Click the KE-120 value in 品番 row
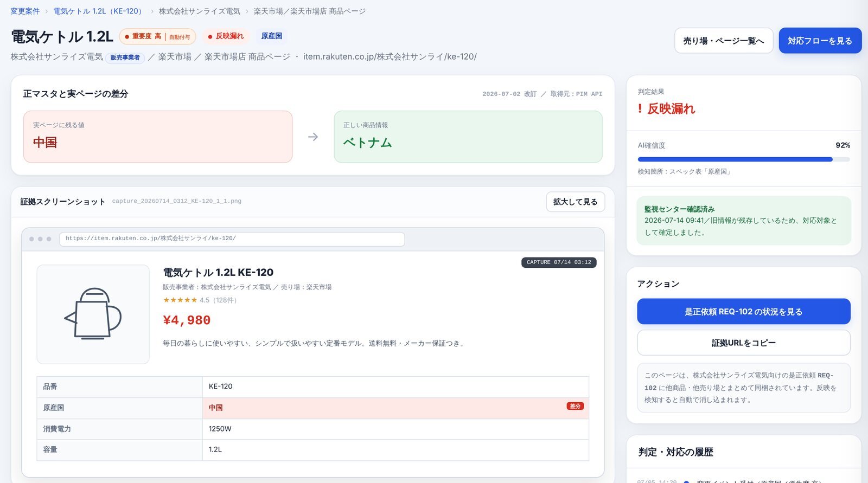 click(220, 387)
